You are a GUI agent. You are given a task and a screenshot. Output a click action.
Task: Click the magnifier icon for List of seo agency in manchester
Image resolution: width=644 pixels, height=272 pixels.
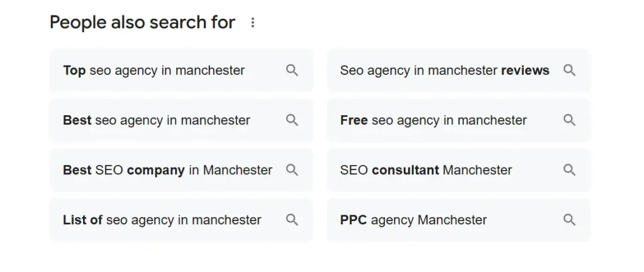(292, 220)
